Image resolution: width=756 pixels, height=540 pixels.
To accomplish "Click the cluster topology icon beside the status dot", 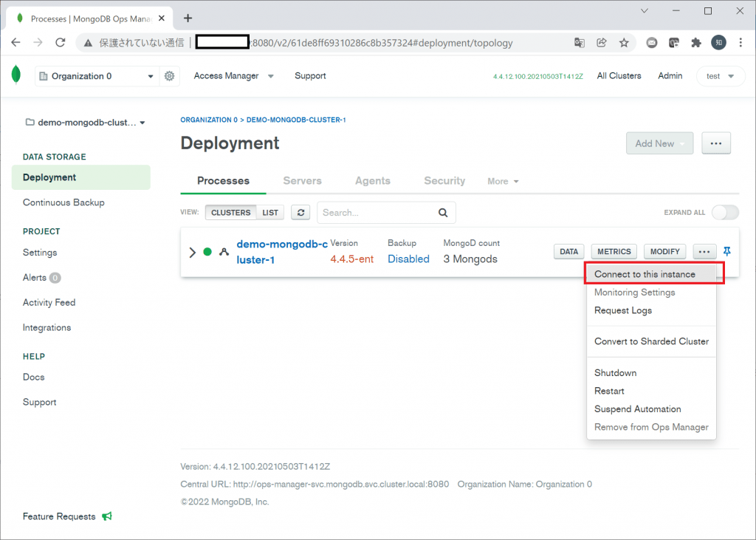I will (x=224, y=251).
